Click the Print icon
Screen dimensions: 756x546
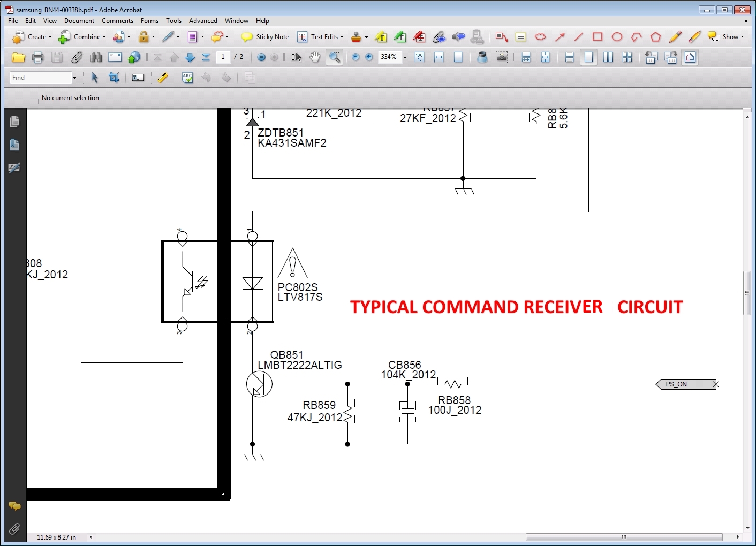coord(37,57)
